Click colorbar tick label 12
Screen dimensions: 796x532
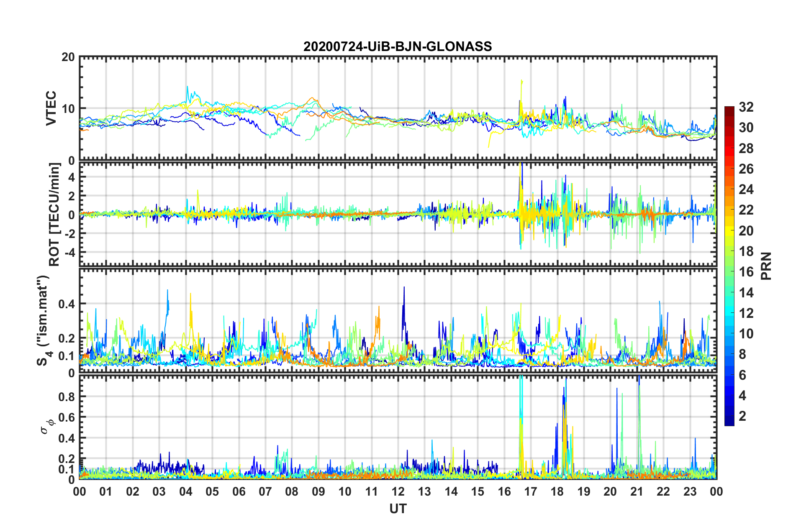746,313
